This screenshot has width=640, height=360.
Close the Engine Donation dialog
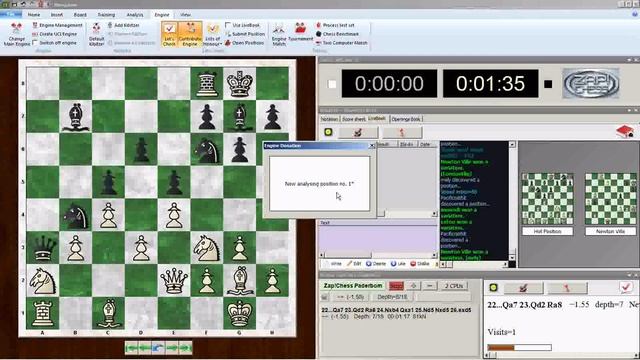pos(372,146)
